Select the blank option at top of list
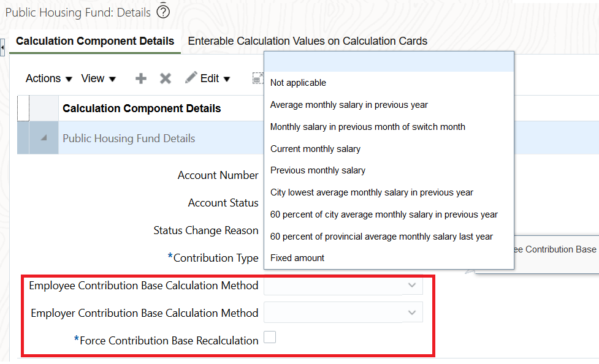 (389, 62)
